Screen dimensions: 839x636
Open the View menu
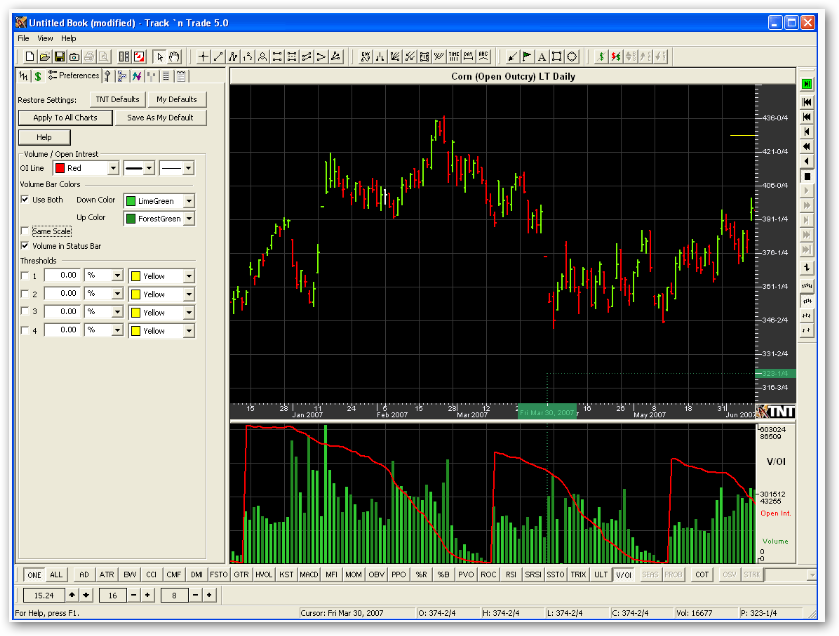45,38
